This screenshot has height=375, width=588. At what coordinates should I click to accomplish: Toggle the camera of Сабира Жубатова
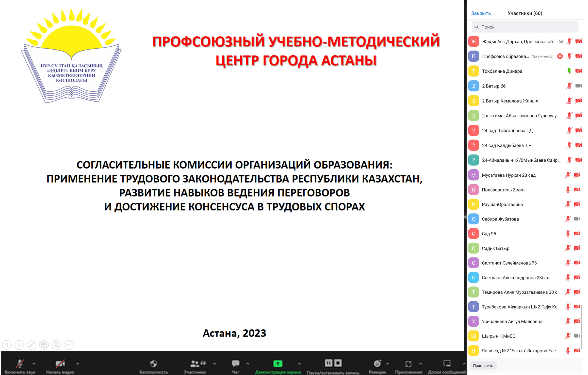[577, 219]
